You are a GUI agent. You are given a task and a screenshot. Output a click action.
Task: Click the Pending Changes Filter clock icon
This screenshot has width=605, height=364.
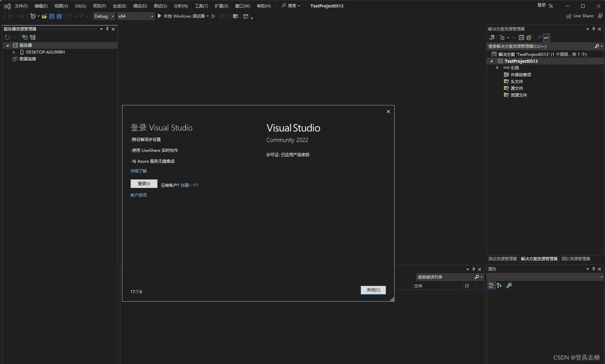[502, 38]
